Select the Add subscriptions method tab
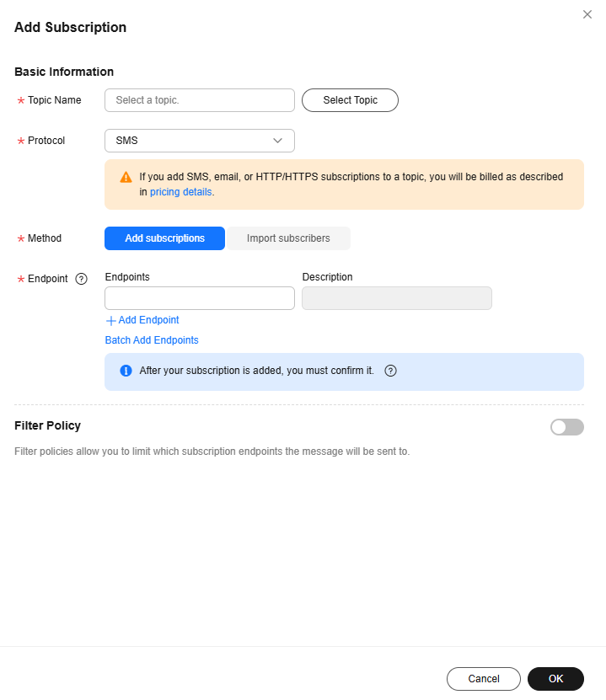Image resolution: width=606 pixels, height=700 pixels. [x=165, y=238]
